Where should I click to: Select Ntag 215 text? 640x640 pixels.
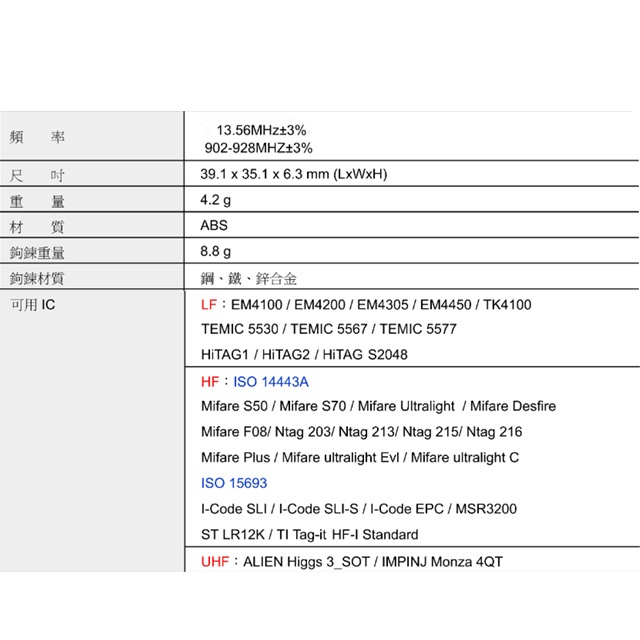(x=431, y=432)
